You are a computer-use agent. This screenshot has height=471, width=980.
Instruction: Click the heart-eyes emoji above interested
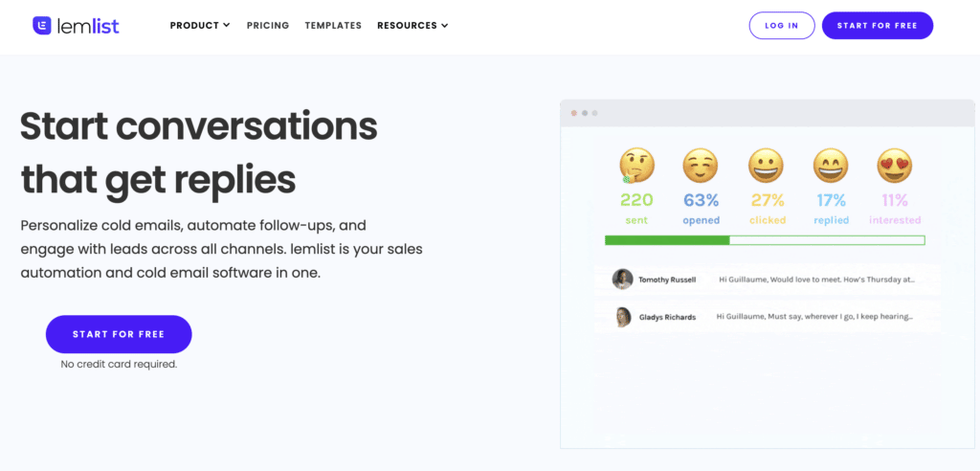(x=895, y=166)
